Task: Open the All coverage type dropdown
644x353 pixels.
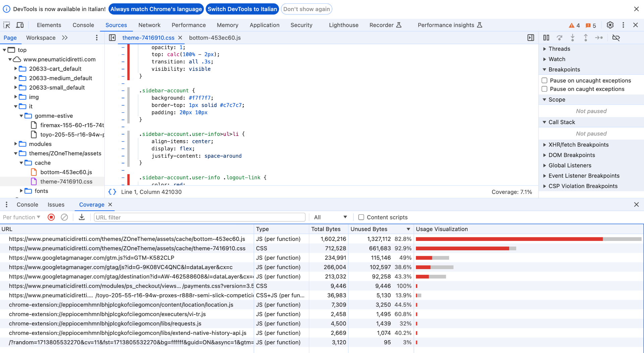Action: coord(330,217)
